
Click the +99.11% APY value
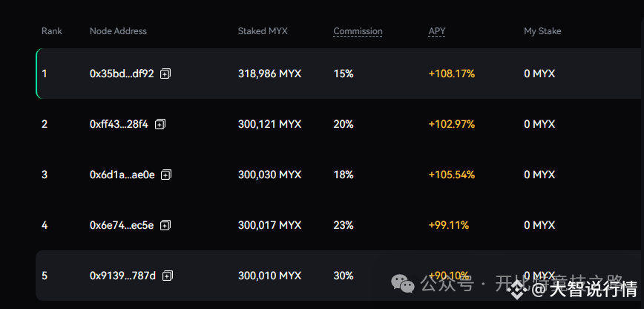tap(448, 225)
